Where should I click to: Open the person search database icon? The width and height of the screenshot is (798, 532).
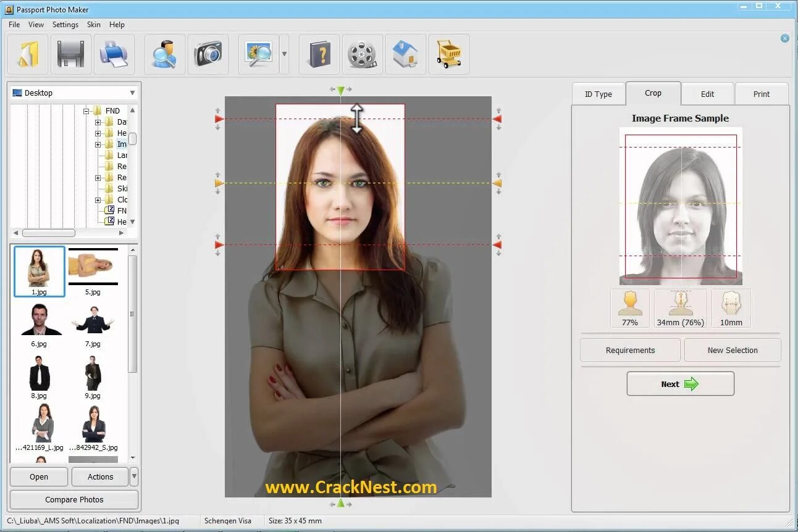click(x=165, y=54)
